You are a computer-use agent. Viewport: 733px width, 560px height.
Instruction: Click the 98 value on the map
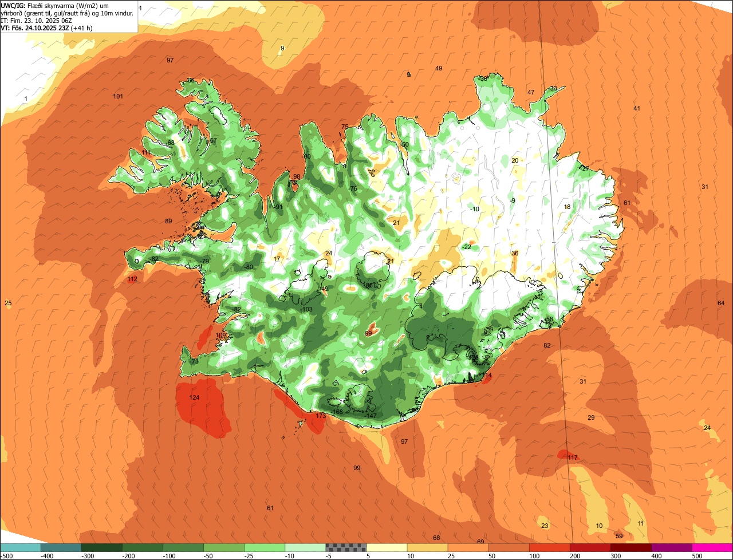point(297,176)
